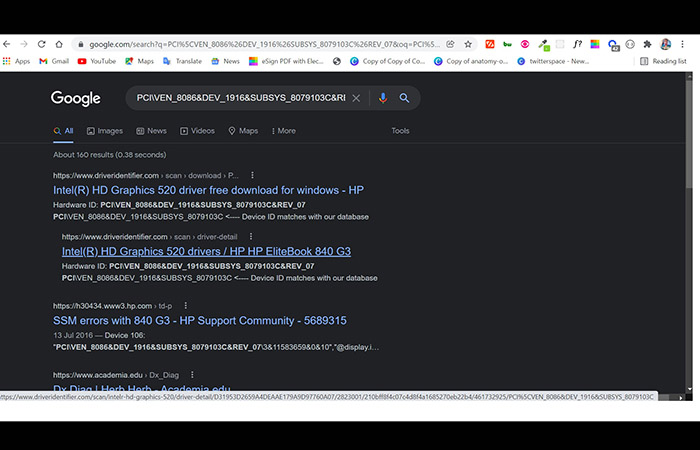Switch to the Images tab
This screenshot has height=450, width=700.
105,131
